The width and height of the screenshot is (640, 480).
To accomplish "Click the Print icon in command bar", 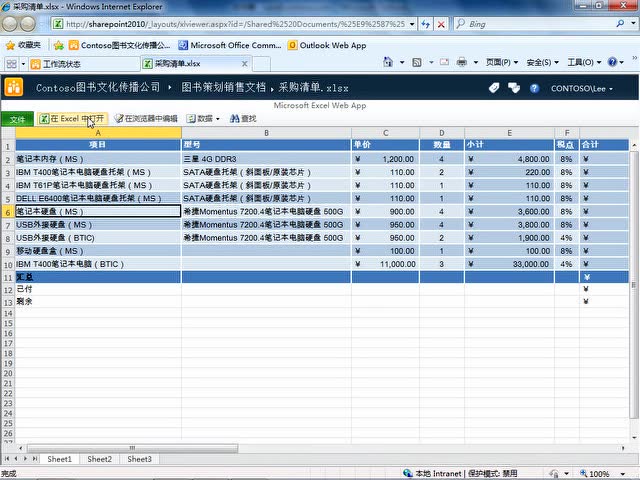I will [462, 62].
